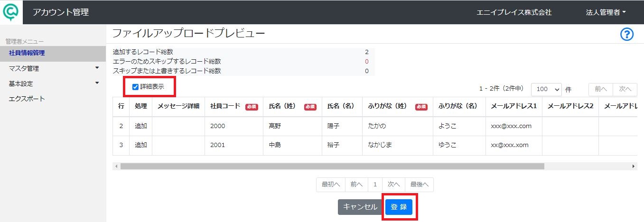Click the email cell xx@xxx.xom

coord(514,145)
